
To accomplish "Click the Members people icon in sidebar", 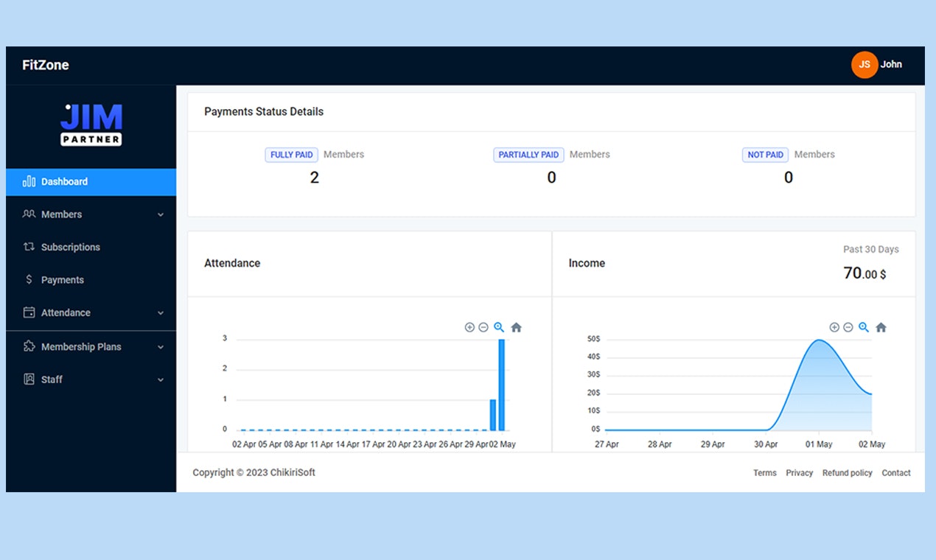I will 29,214.
